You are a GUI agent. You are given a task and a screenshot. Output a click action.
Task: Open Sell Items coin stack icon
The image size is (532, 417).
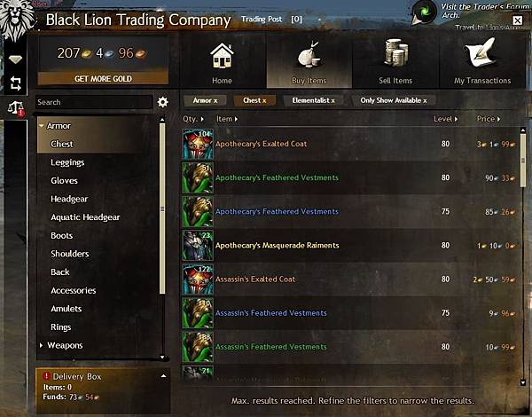(x=395, y=52)
